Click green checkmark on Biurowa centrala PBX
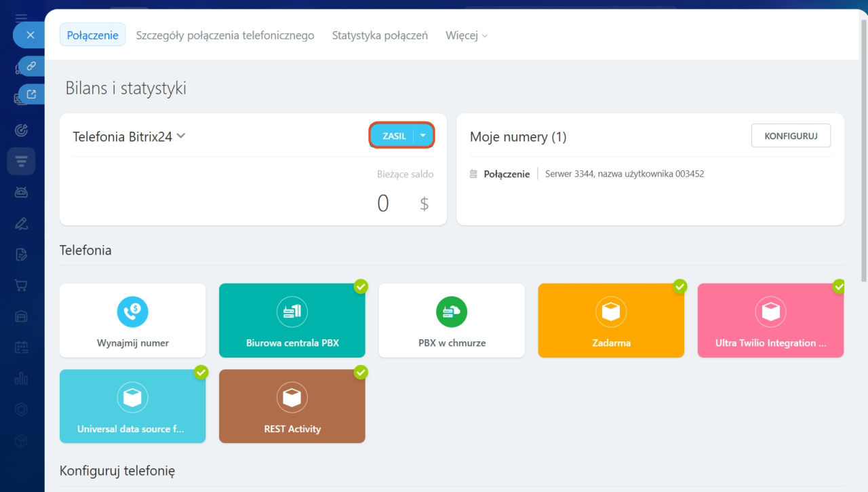This screenshot has width=868, height=492. point(361,286)
